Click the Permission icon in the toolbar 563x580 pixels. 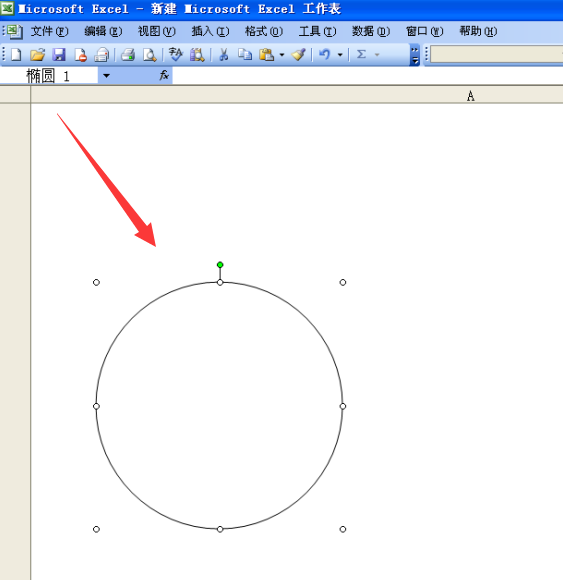pyautogui.click(x=80, y=55)
